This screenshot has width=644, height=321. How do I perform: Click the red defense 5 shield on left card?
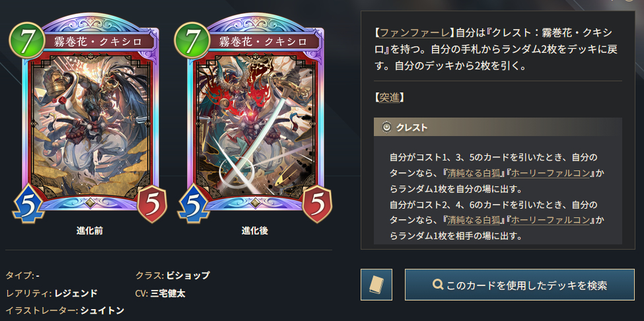(x=152, y=204)
